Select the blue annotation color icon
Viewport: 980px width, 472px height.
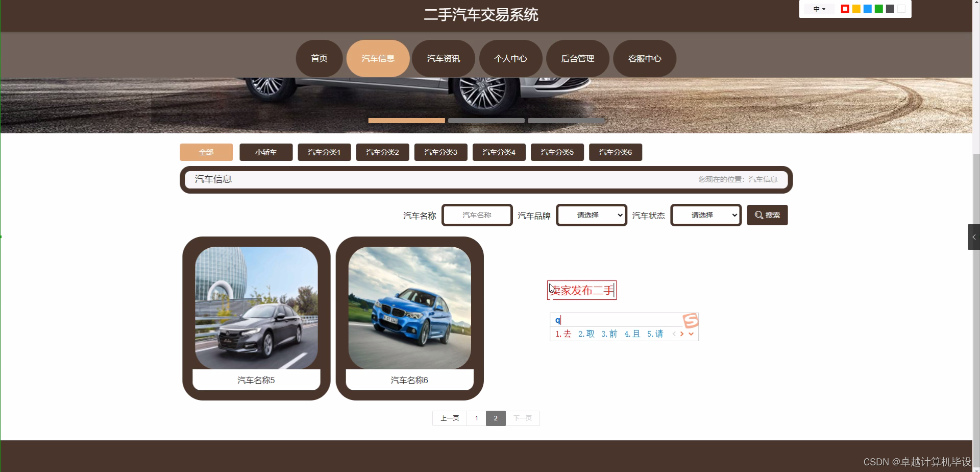868,9
